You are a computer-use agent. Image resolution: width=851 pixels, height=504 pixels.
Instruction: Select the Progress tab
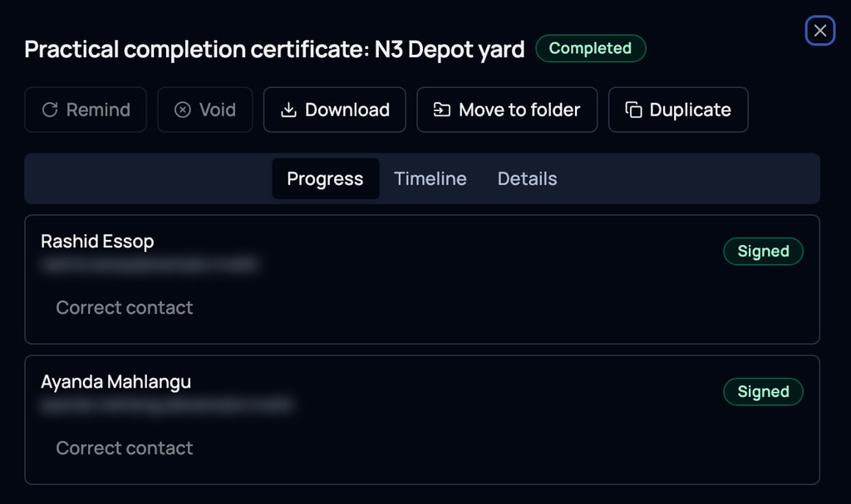pyautogui.click(x=326, y=179)
